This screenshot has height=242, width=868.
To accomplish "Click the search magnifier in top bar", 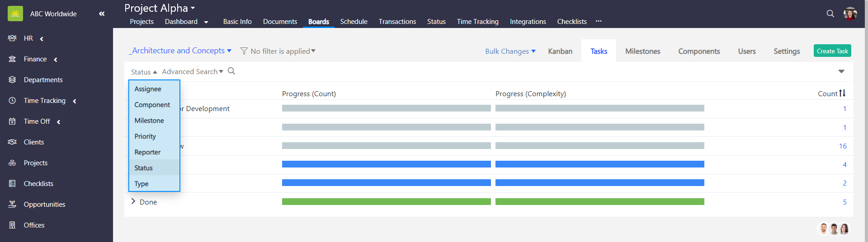I will (830, 14).
